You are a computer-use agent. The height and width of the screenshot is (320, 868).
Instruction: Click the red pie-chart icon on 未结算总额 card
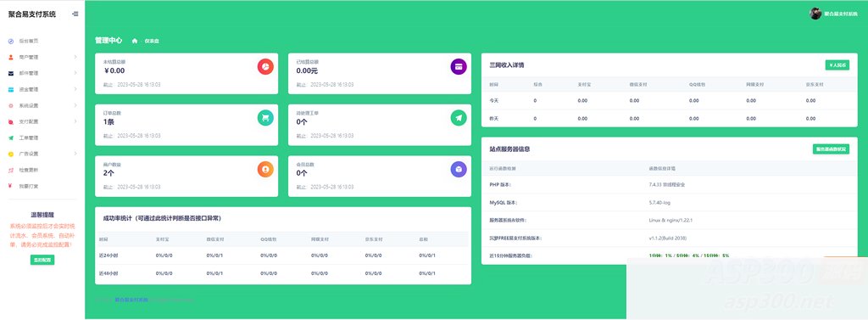point(265,66)
